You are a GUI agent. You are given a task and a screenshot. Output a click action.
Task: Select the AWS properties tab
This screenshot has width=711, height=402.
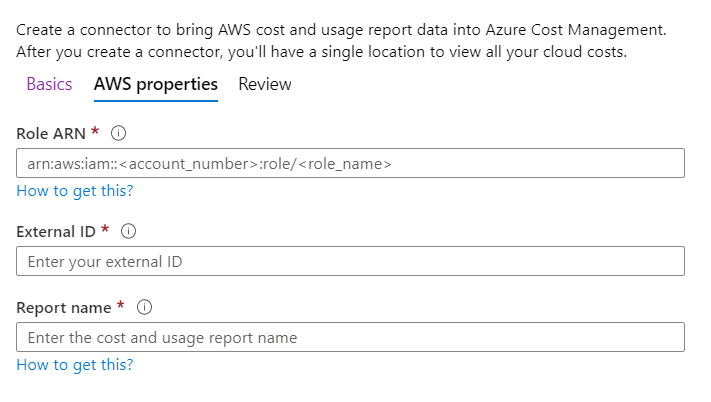pos(156,84)
